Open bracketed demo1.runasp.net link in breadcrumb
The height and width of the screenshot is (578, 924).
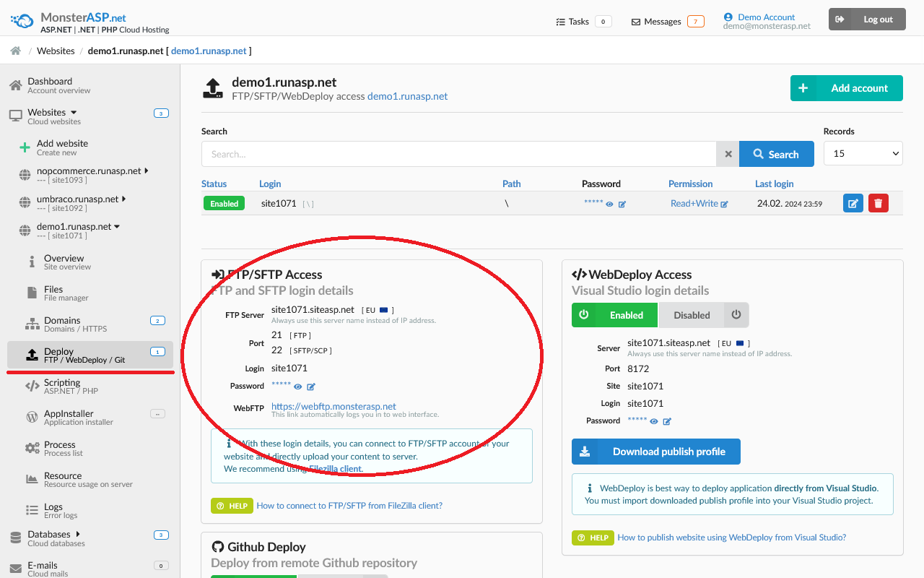(209, 51)
